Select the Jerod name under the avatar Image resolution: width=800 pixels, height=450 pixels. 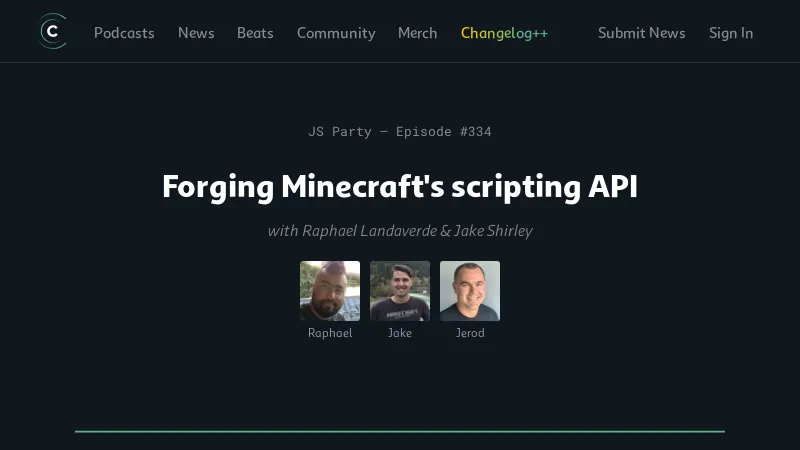(x=470, y=333)
